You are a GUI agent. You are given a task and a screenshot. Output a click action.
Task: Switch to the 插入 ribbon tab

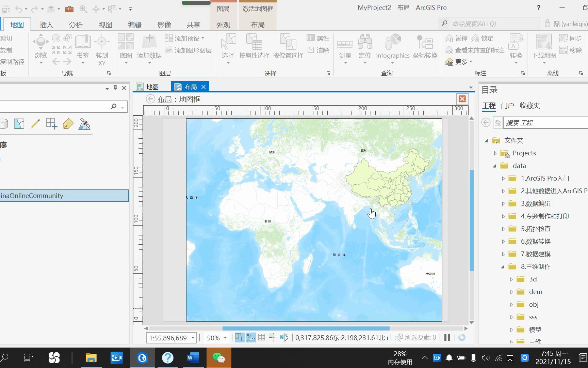click(46, 24)
